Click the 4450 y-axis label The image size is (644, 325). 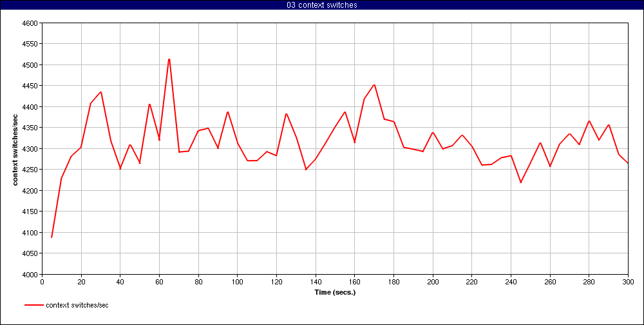[x=31, y=86]
